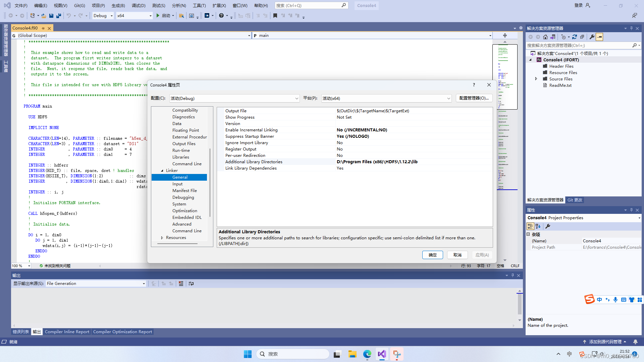The image size is (644, 362).
Task: Open the platform 活动(x64) combo box
Action: [x=386, y=98]
